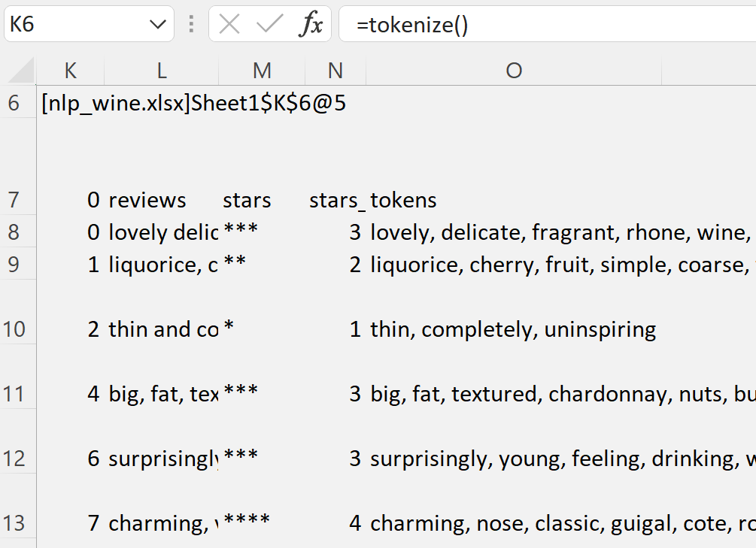This screenshot has width=756, height=548.
Task: Click the Cancel X icon beside formula bar
Action: [229, 23]
